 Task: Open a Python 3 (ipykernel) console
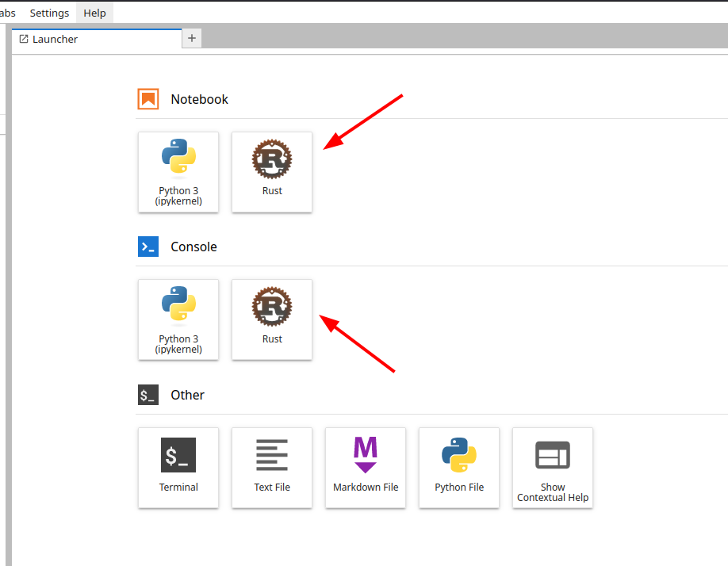coord(178,319)
